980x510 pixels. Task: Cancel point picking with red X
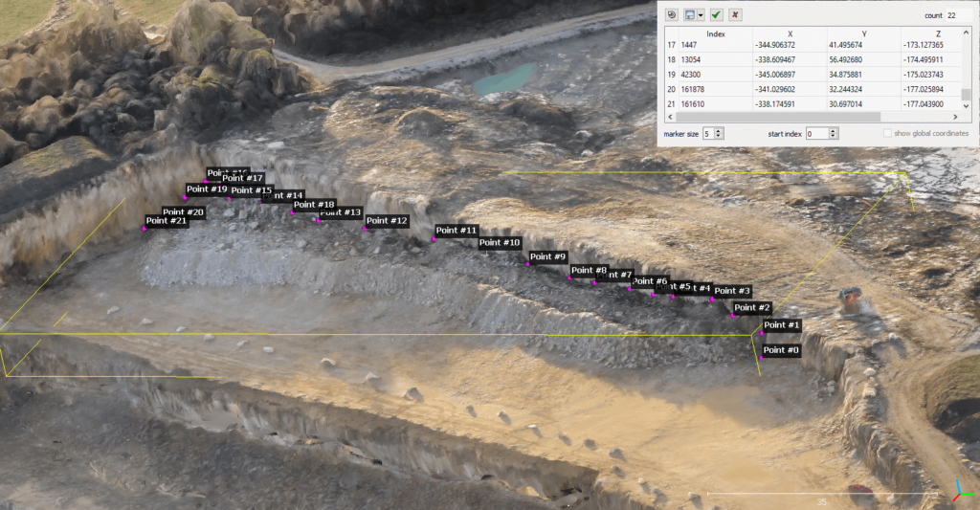tap(735, 14)
